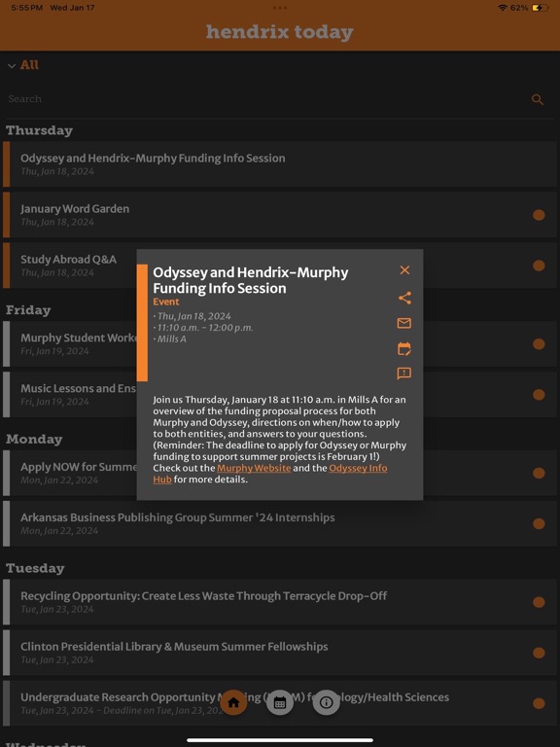This screenshot has width=560, height=747.
Task: Toggle dot for Arkansas Business Publishing row
Action: [539, 523]
